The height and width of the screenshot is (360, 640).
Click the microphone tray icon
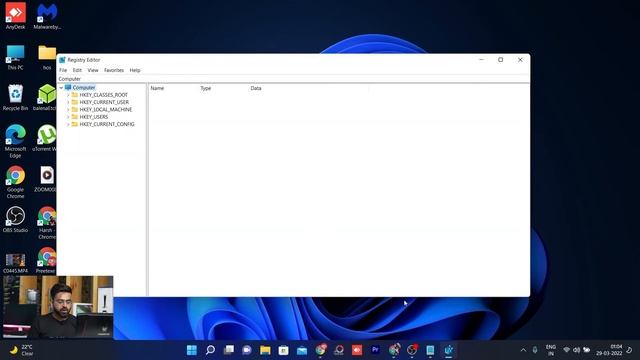(535, 350)
